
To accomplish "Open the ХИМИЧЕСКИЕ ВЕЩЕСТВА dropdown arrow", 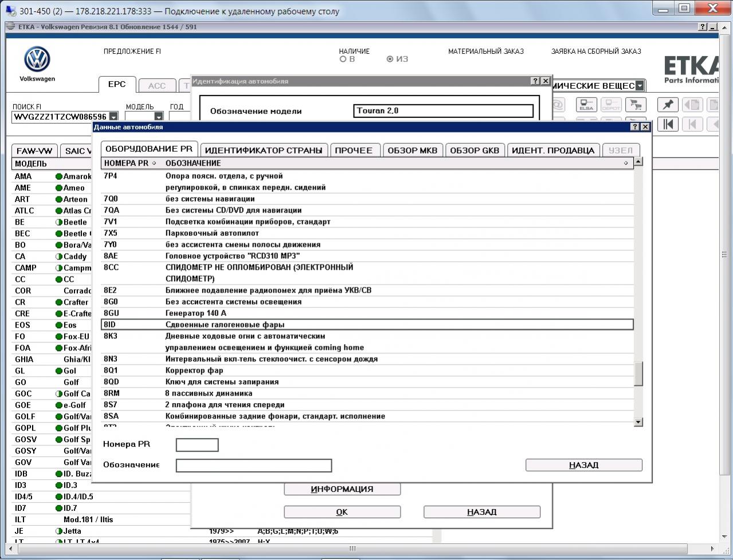I will tap(640, 86).
